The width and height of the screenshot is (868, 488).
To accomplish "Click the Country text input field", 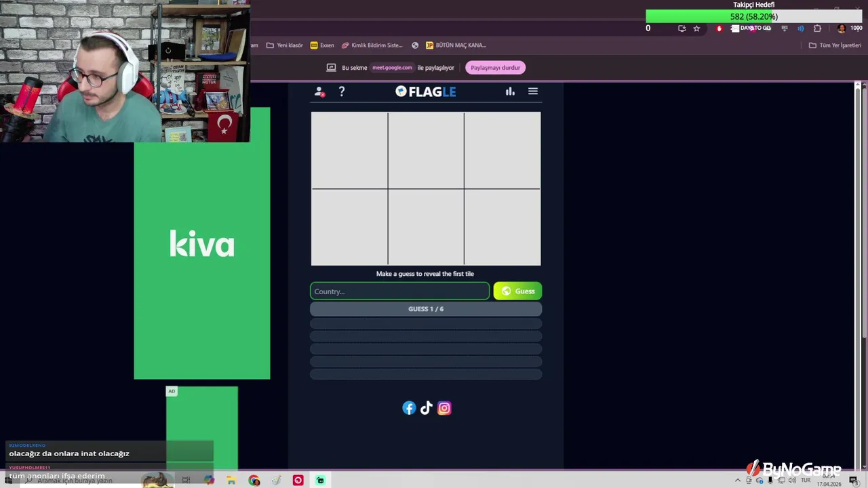I will (400, 291).
